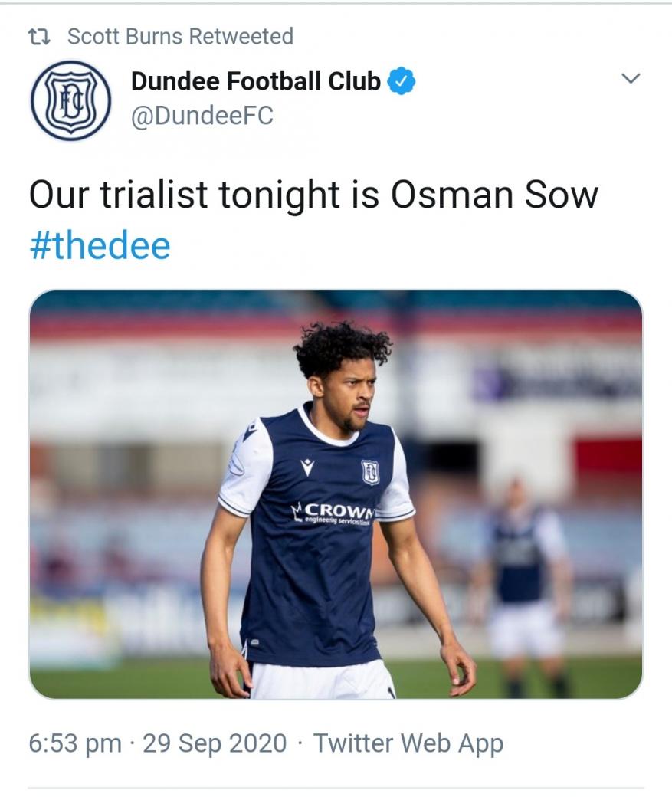The width and height of the screenshot is (672, 797).
Task: Open the Dundee Football Club display name
Action: click(x=256, y=81)
